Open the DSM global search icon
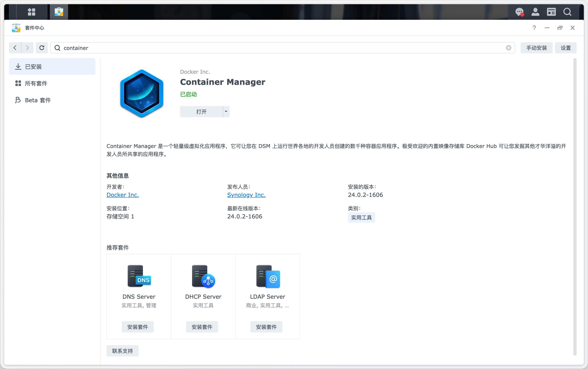Image resolution: width=588 pixels, height=369 pixels. click(567, 12)
